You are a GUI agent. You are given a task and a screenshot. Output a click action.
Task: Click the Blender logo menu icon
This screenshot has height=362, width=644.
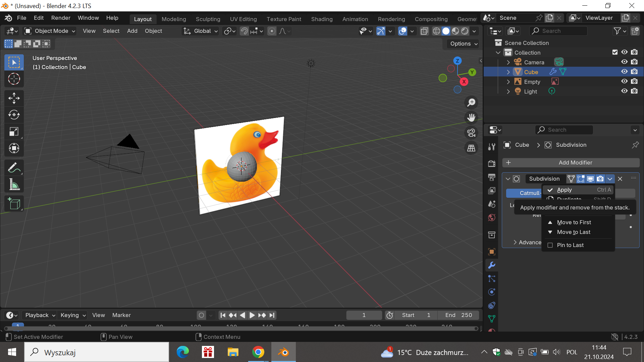click(9, 18)
